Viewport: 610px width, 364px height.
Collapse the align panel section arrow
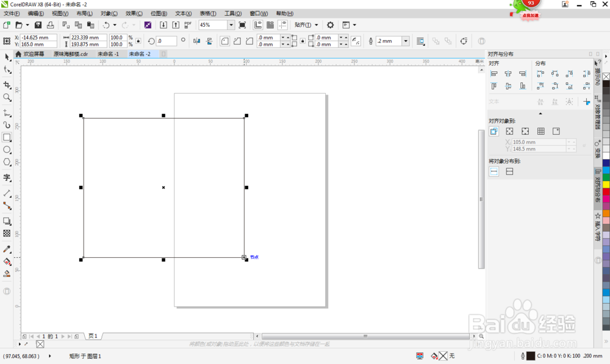(540, 113)
